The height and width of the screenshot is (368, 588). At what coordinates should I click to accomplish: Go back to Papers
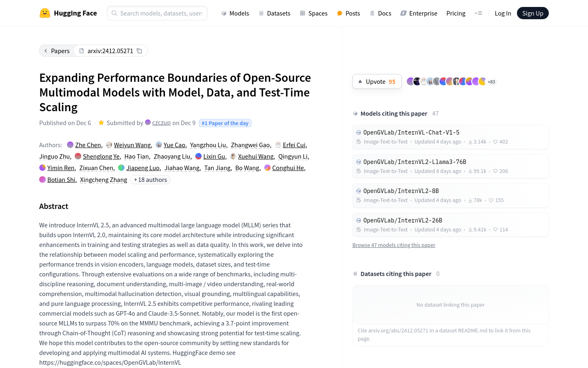pos(56,51)
